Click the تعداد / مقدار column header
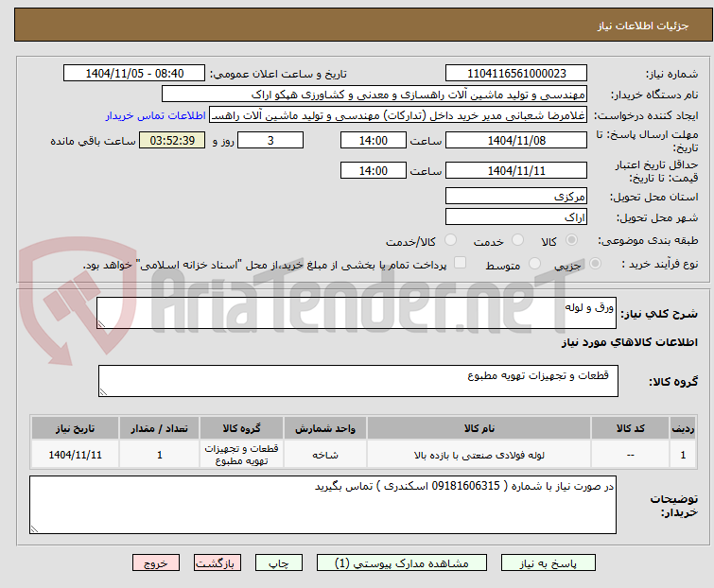The image size is (714, 588). [x=160, y=428]
